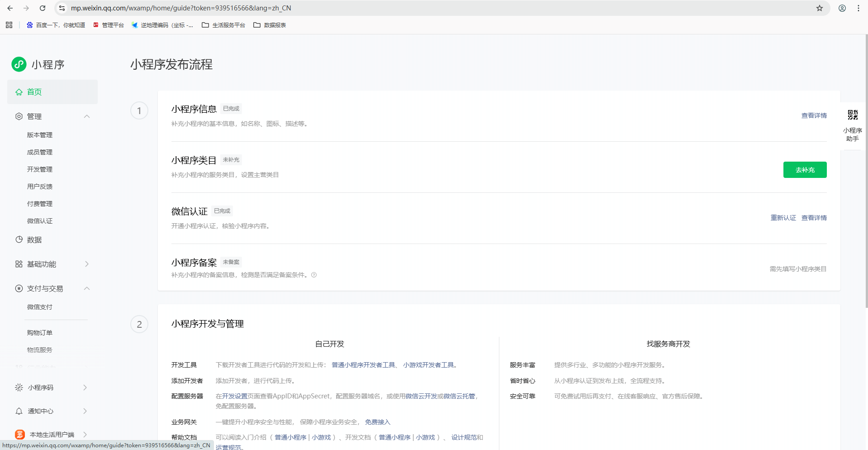Open the 数据报表 bookmark folder
Viewport: 868px width, 450px height.
270,25
